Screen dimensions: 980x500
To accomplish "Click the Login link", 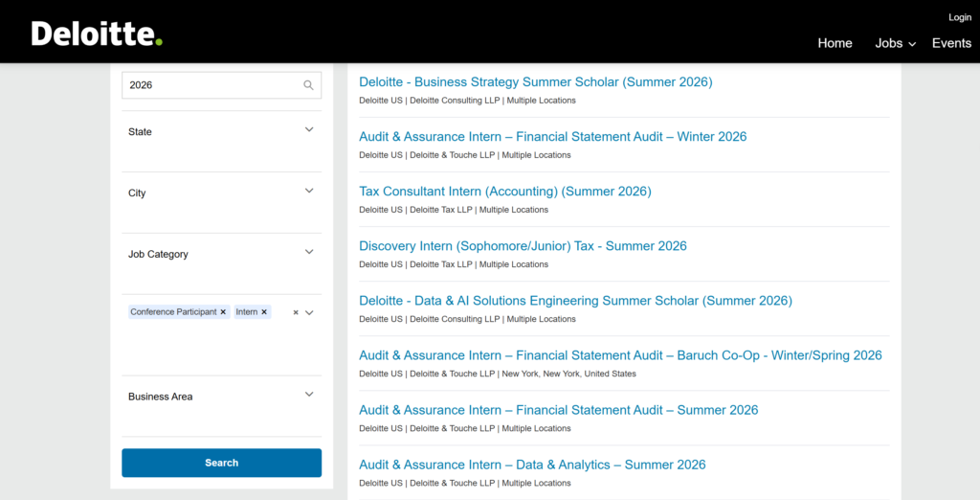I will pos(960,17).
